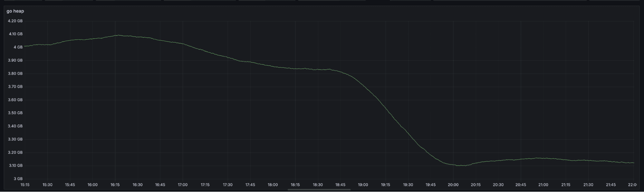Click the 17:45 time axis label
644x192 pixels.
click(250, 185)
